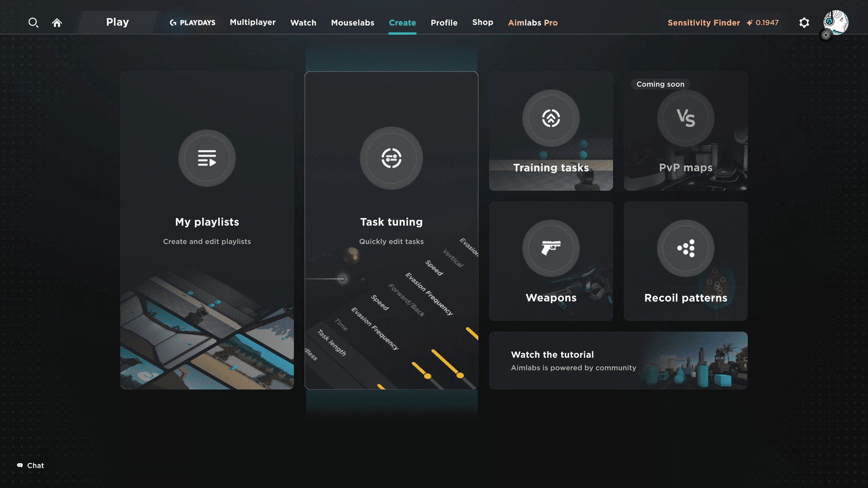Switch to the Watch tab
The image size is (868, 488).
coord(303,23)
